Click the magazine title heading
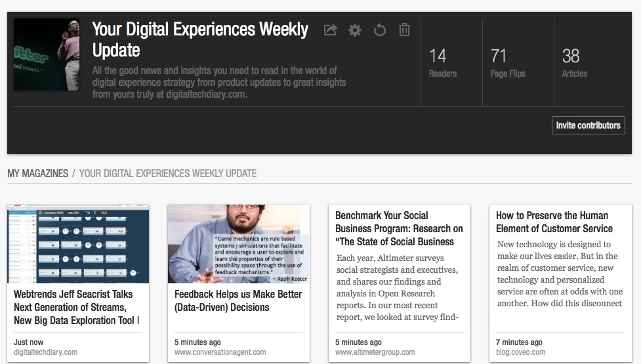Screen dimensions: 641x364 (x=199, y=39)
